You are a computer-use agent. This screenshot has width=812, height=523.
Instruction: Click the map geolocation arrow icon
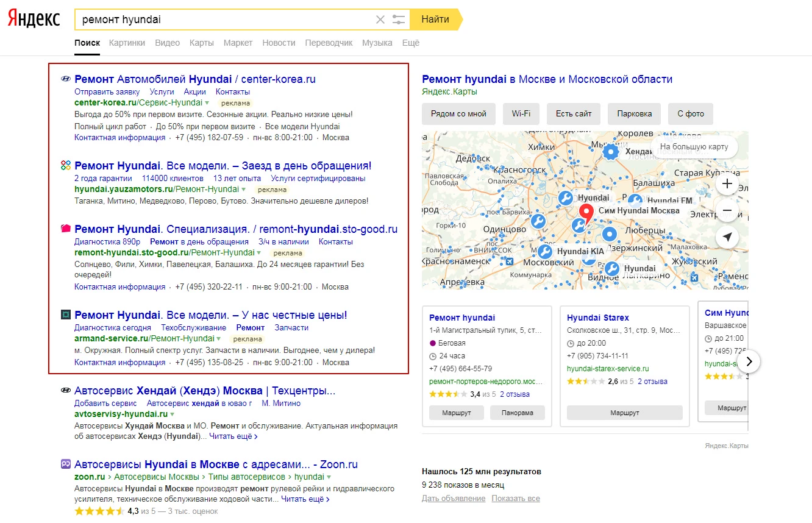tap(727, 237)
